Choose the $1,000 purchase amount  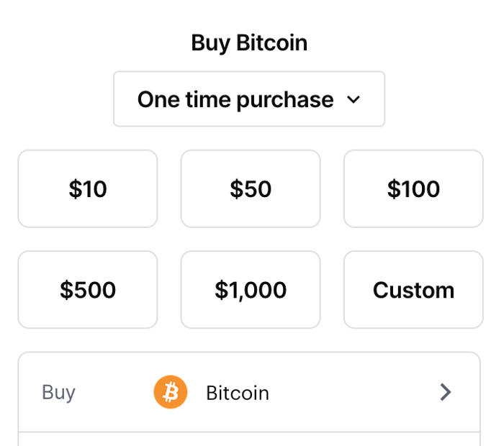(251, 290)
